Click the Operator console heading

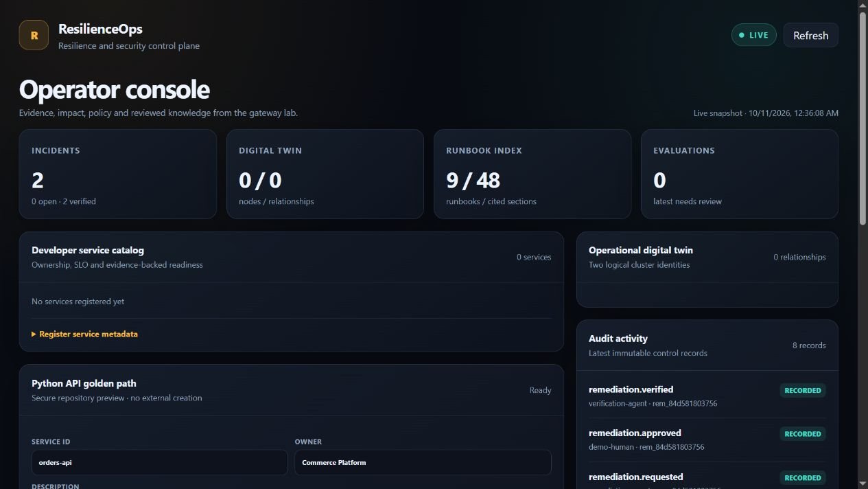click(x=115, y=90)
